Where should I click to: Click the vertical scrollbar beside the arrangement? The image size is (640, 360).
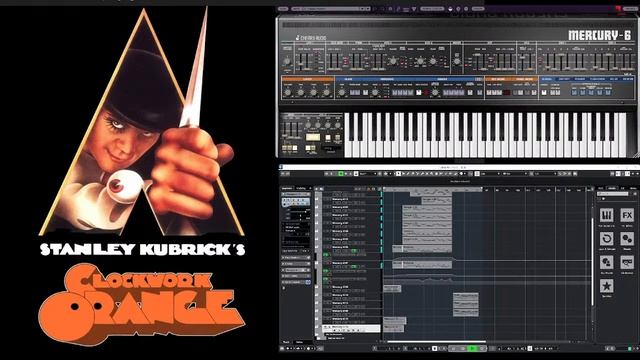(x=593, y=261)
